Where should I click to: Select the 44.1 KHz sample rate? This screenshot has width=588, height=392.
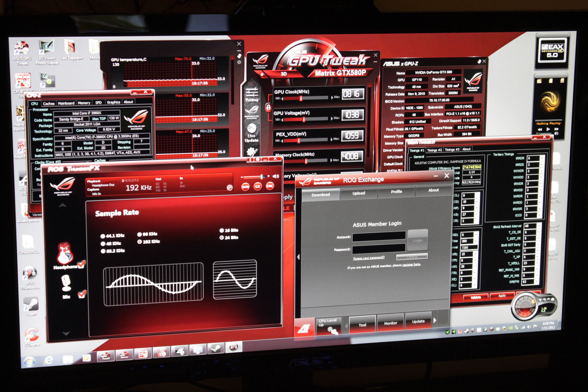(x=112, y=236)
